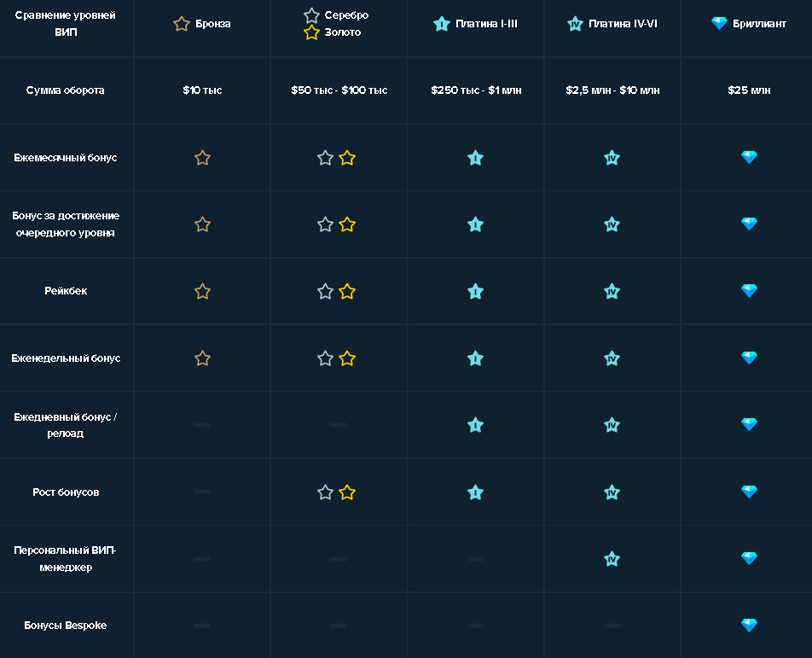Click the Platinum I-III star header icon

tap(441, 24)
